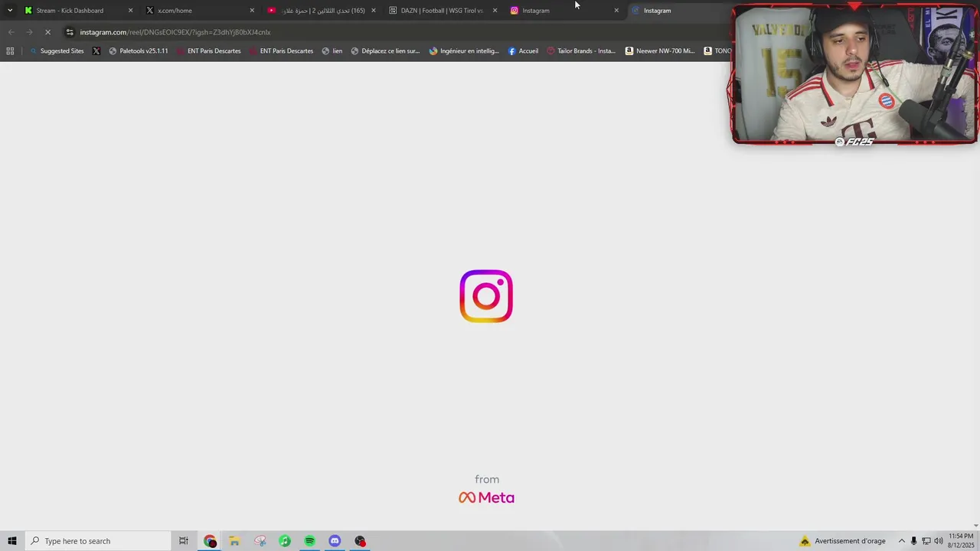The height and width of the screenshot is (551, 980).
Task: Click the microphone tray icon
Action: (913, 541)
